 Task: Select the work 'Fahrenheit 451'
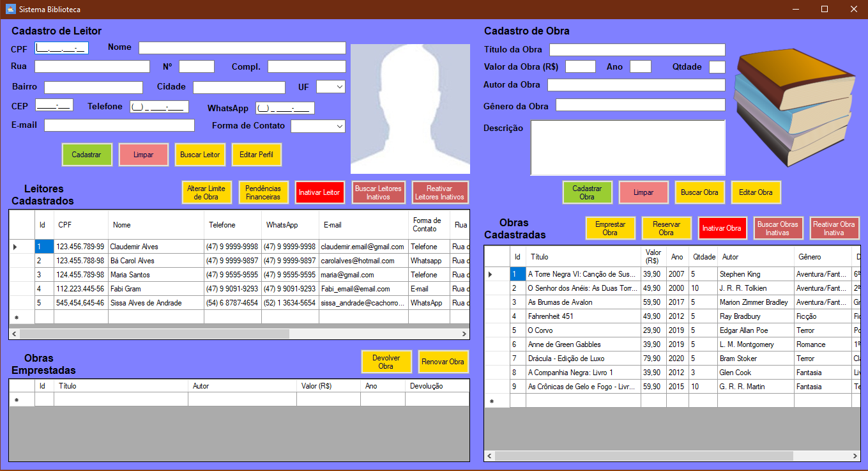583,316
